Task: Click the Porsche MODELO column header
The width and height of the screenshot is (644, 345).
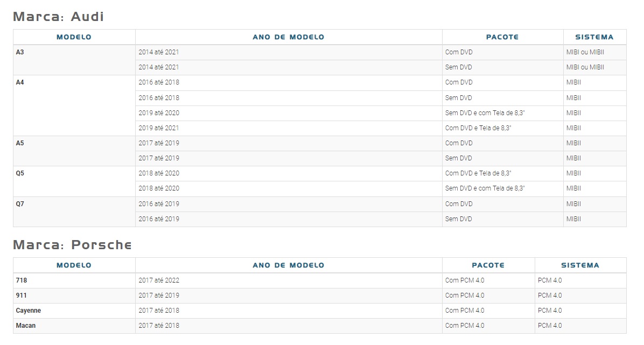Action: (74, 265)
